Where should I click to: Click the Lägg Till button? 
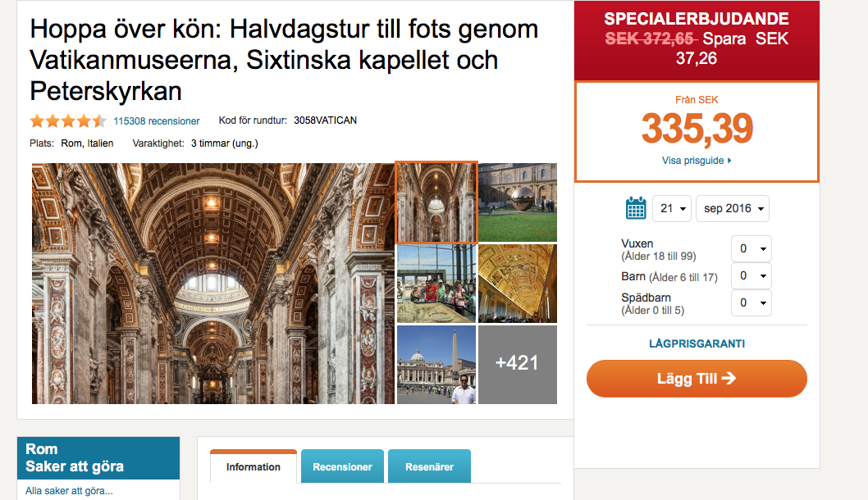(697, 379)
